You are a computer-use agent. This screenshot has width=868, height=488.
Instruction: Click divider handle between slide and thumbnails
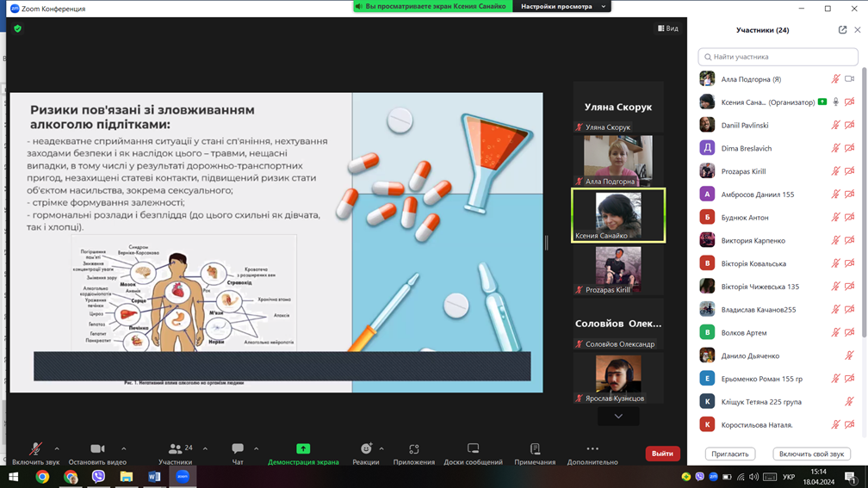coord(546,243)
